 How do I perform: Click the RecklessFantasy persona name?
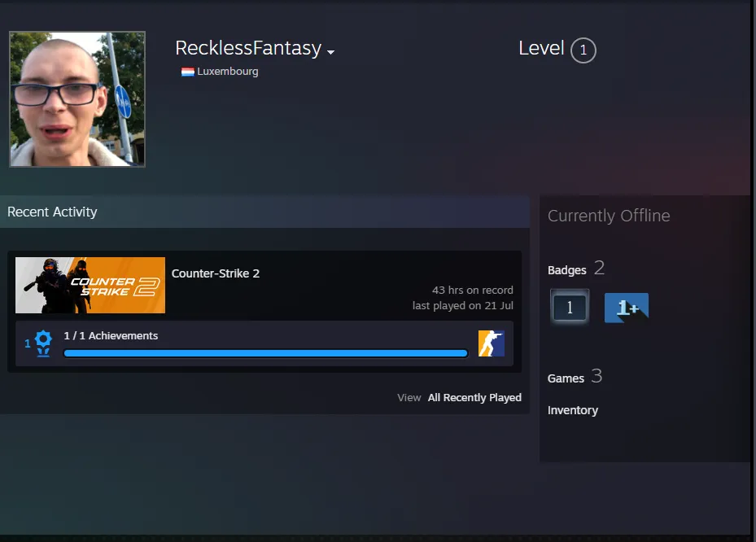point(248,48)
